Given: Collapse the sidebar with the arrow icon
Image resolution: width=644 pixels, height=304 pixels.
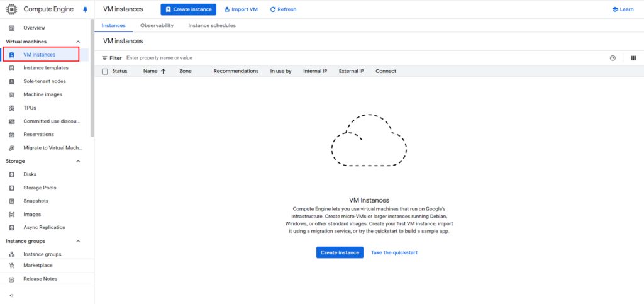Looking at the screenshot, I should point(11,295).
